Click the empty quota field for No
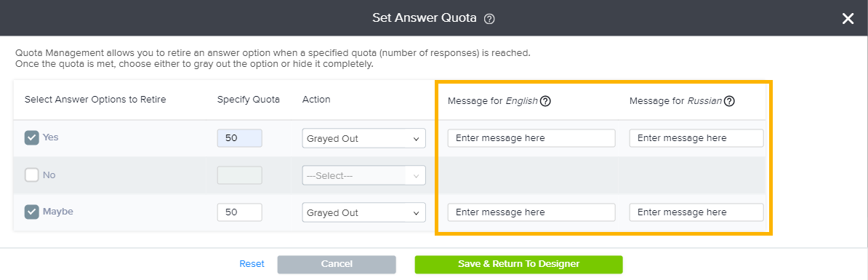The width and height of the screenshot is (868, 280). pos(240,175)
